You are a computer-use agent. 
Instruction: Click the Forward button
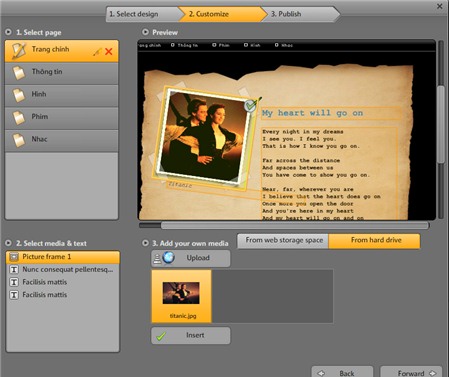[x=411, y=372]
